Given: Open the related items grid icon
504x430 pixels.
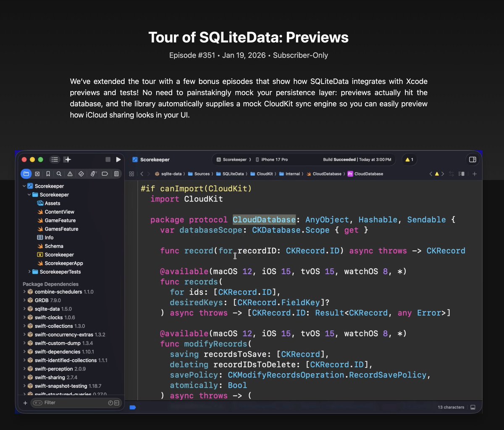Looking at the screenshot, I should coord(131,174).
